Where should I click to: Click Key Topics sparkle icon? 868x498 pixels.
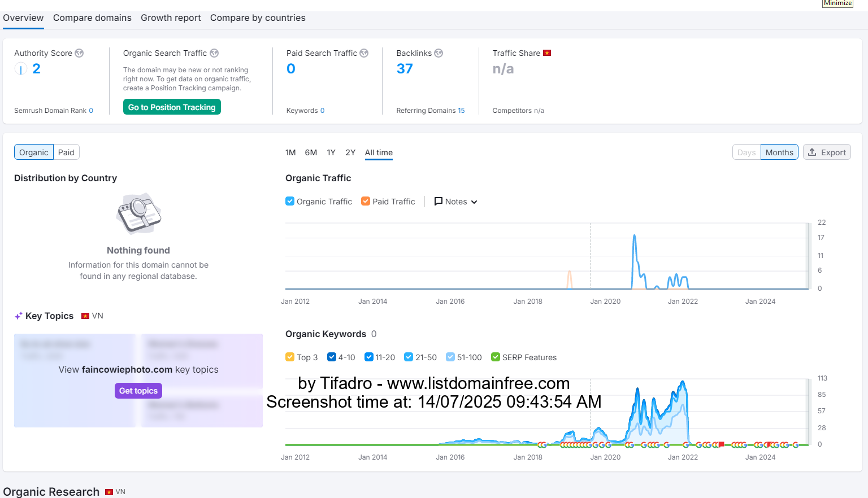point(19,316)
